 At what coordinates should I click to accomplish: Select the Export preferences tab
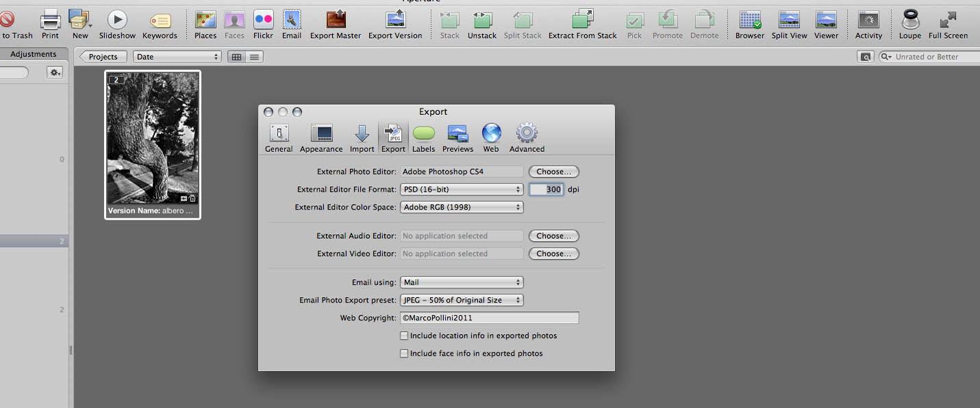[393, 138]
